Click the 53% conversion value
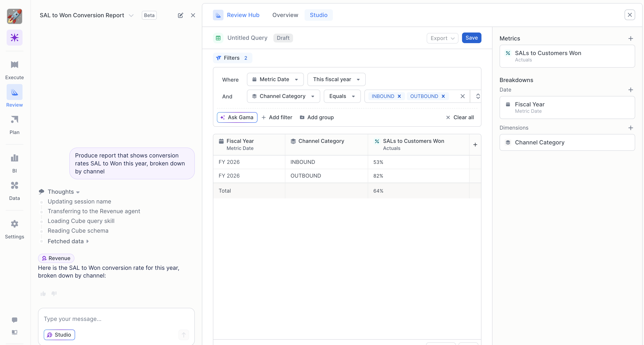 click(378, 162)
